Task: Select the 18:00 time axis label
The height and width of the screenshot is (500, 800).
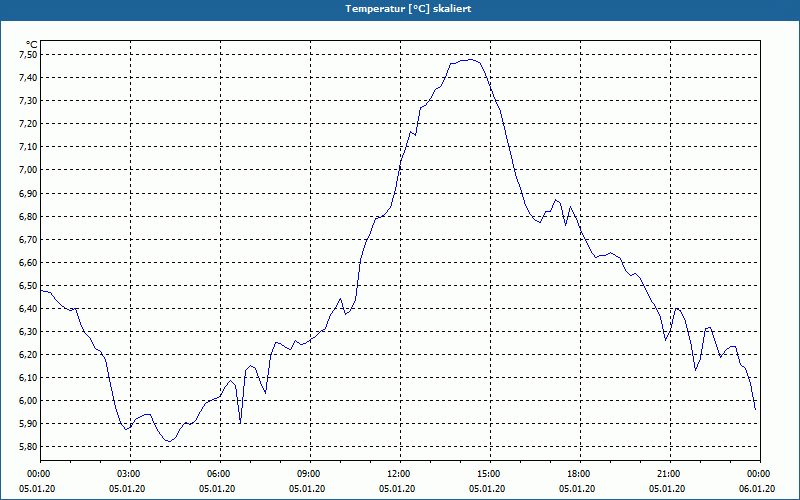Action: [x=580, y=474]
